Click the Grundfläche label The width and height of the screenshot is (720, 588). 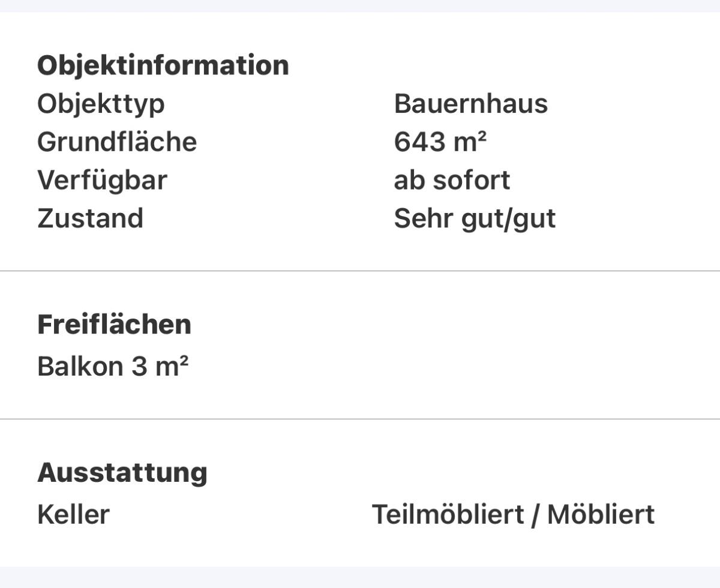[x=117, y=142]
